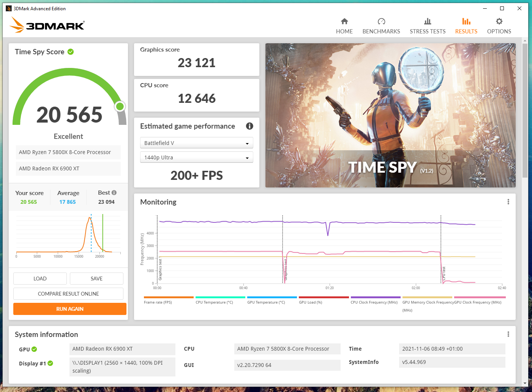This screenshot has width=532, height=392.
Task: Click the GPU value in System information
Action: 122,349
